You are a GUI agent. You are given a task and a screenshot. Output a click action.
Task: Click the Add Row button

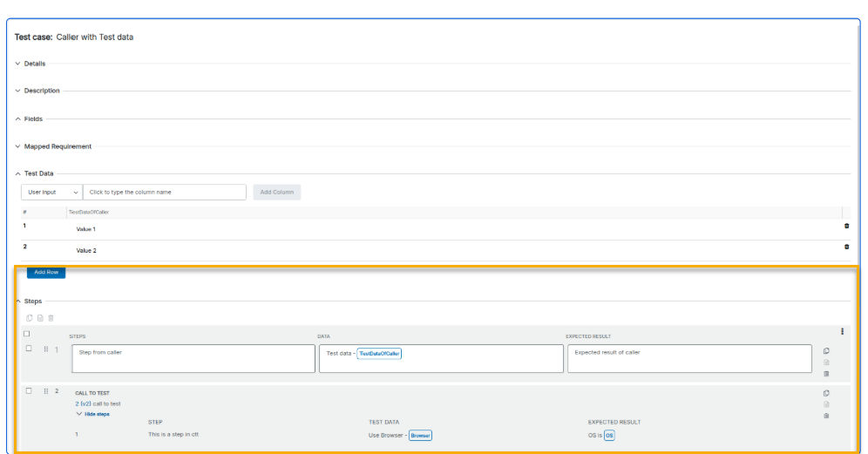click(x=46, y=272)
